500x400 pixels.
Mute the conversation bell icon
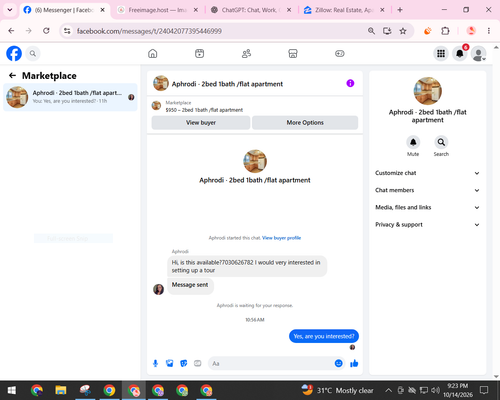tap(413, 142)
